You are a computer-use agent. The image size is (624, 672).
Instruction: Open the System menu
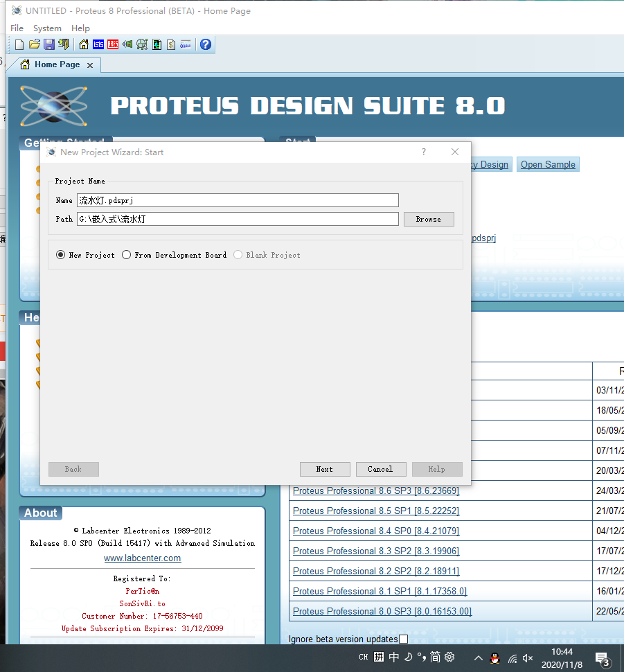47,28
